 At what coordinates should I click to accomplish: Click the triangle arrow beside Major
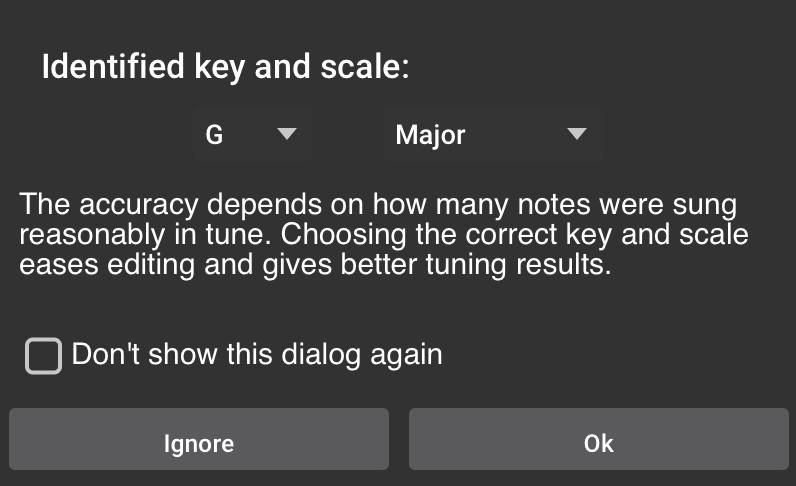576,134
